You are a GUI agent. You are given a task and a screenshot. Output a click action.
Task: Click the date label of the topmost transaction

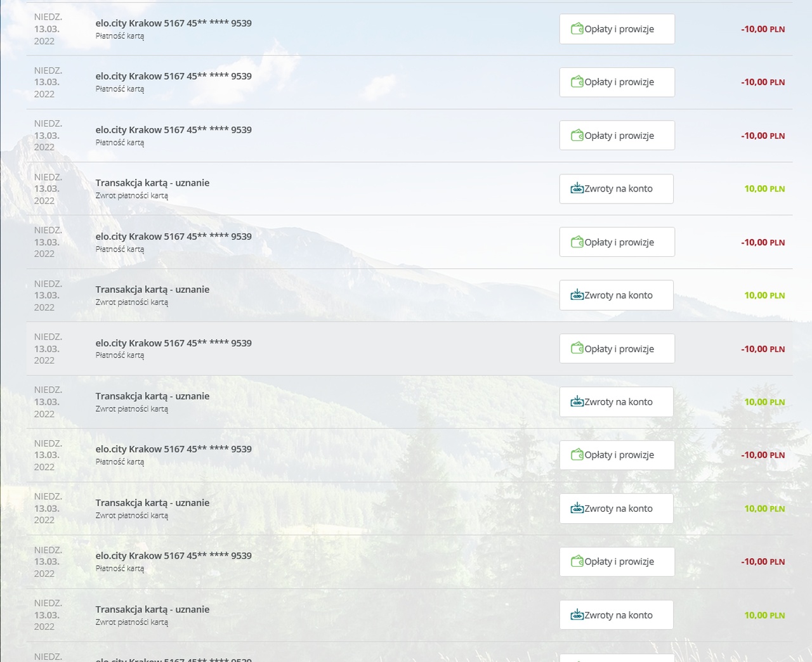pos(48,29)
